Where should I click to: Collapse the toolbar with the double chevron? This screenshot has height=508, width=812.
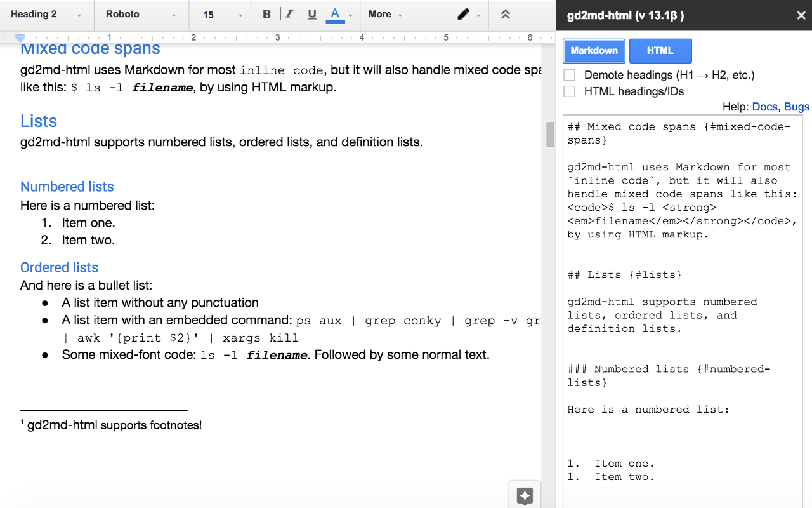[x=506, y=13]
